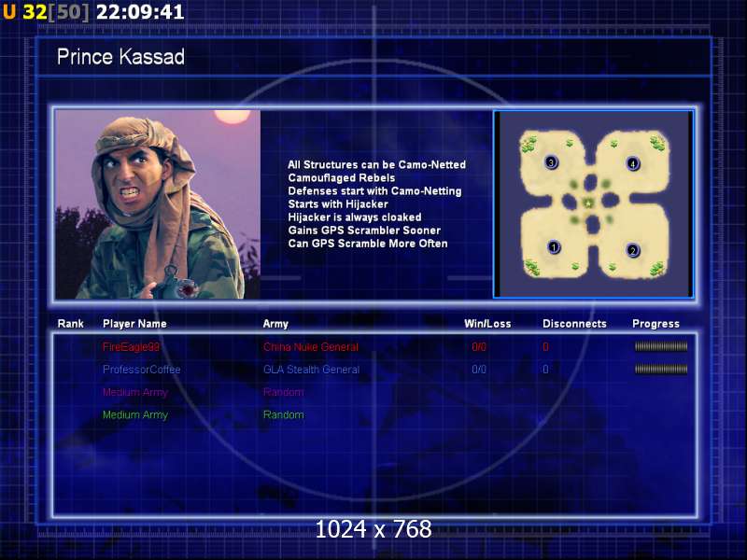747x560 pixels.
Task: Click "All Structures can be Camo-Netted" line
Action: [377, 165]
